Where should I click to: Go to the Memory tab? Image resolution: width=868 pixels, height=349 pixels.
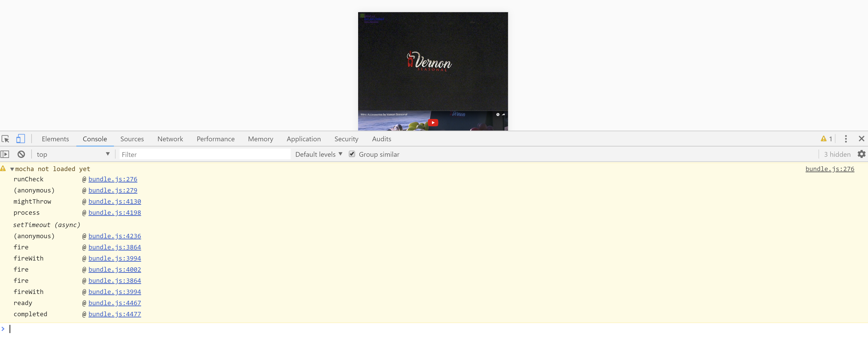pos(260,139)
